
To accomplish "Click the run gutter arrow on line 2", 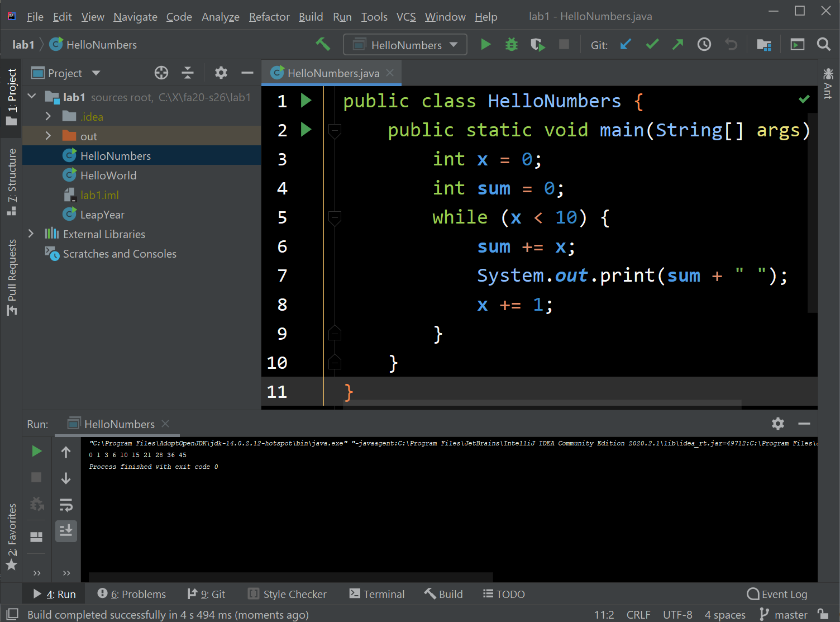I will tap(306, 130).
